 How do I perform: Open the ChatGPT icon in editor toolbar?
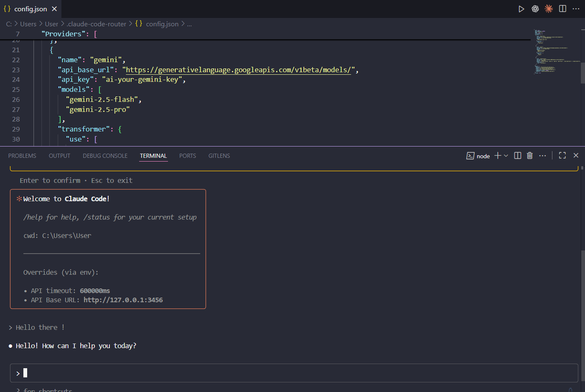point(535,9)
